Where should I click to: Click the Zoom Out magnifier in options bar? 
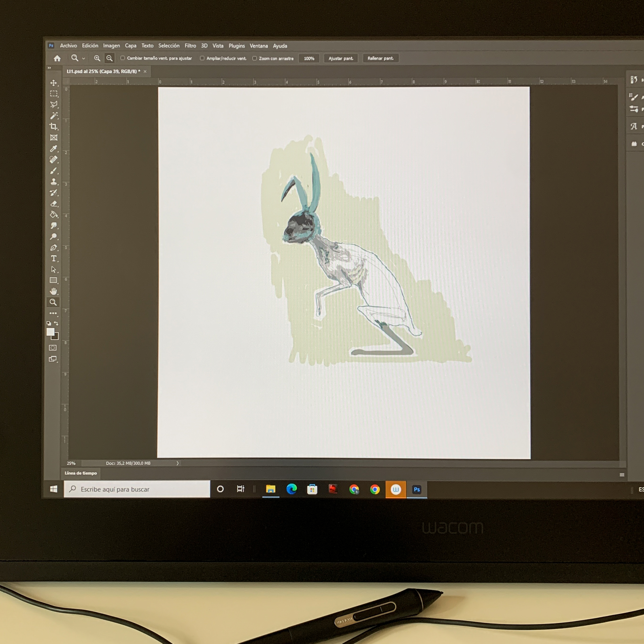[x=109, y=58]
